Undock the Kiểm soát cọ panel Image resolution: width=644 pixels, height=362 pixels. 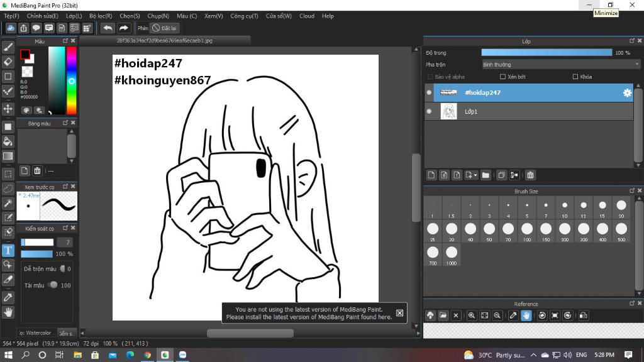[65, 228]
